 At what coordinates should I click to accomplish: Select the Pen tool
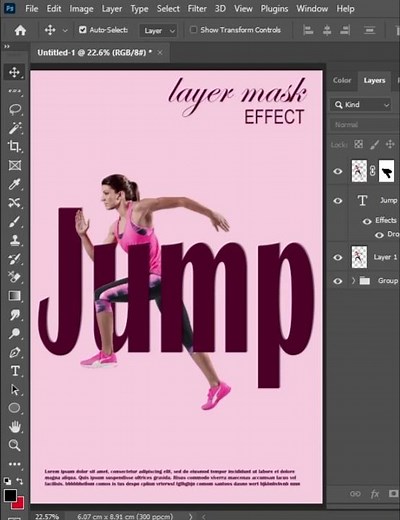click(x=14, y=352)
